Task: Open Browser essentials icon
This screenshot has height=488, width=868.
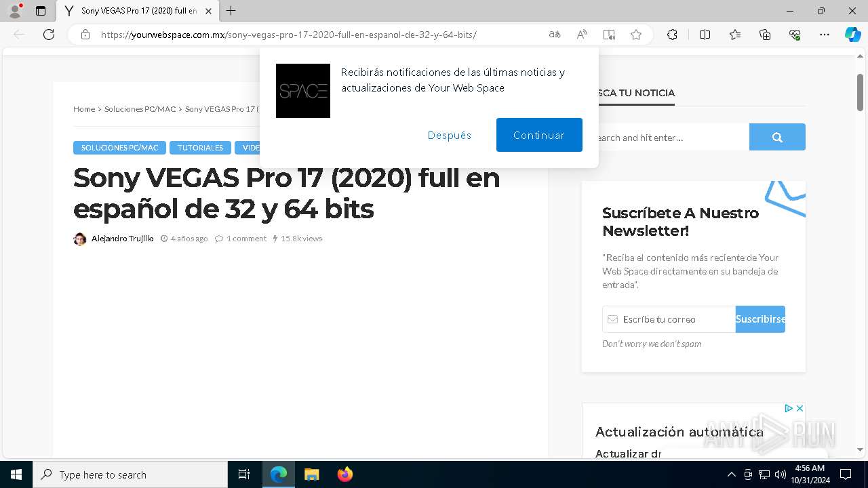Action: (795, 35)
